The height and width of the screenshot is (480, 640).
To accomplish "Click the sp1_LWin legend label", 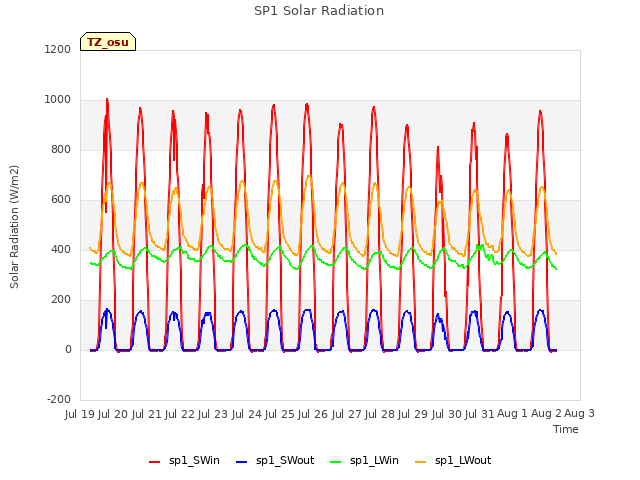I will pos(374,460).
